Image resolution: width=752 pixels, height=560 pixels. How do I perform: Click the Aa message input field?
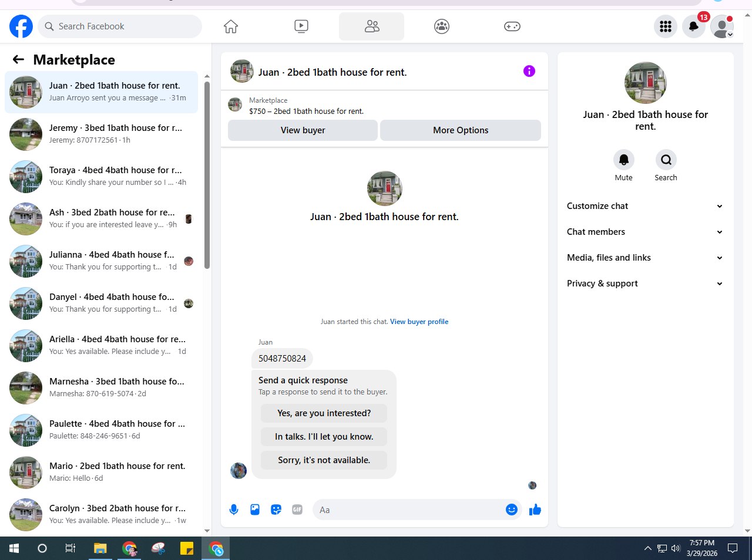tap(408, 510)
